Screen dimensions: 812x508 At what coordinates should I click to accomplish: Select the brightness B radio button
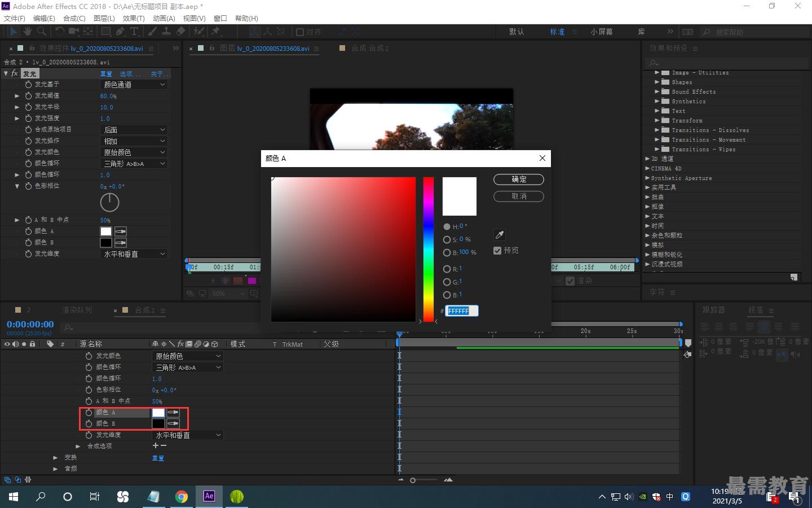click(447, 253)
